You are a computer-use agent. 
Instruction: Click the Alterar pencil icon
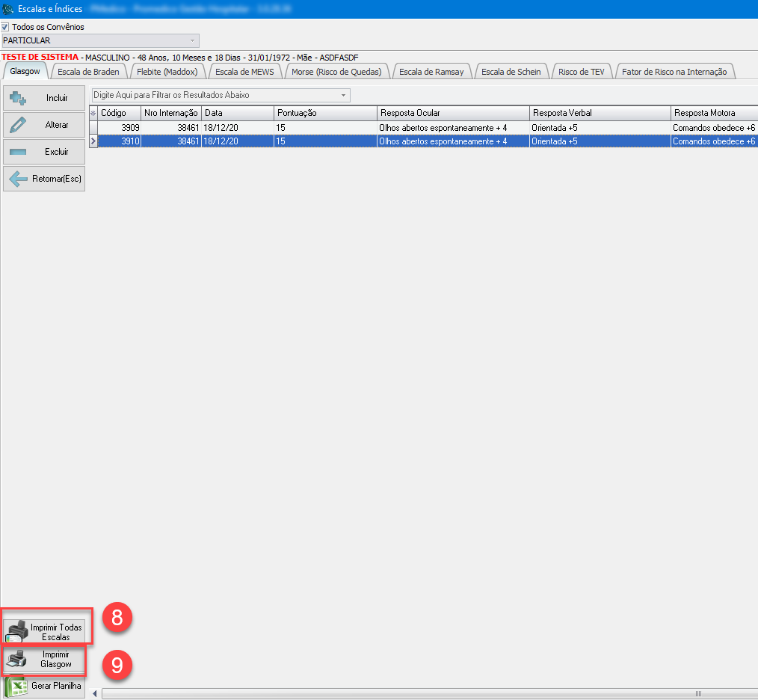click(18, 125)
